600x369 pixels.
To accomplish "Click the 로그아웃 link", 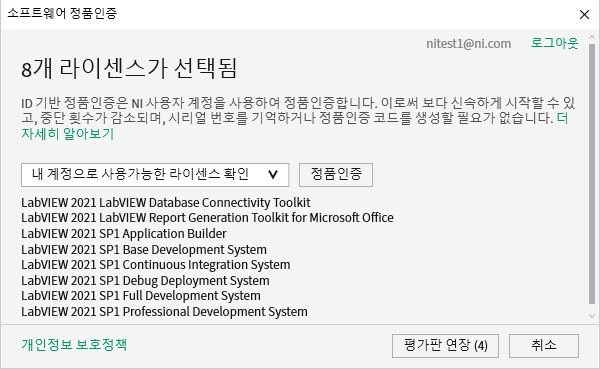I will coord(554,43).
